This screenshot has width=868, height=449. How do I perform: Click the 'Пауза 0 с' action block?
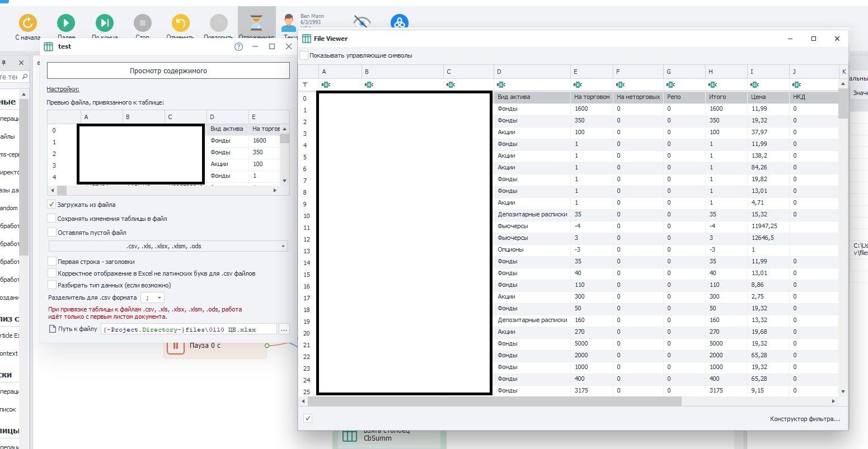[x=216, y=346]
